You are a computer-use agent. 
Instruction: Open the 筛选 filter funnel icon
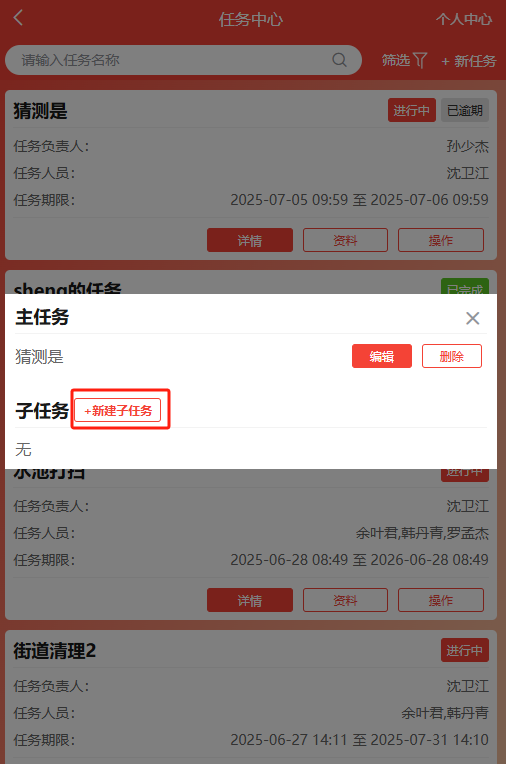tap(419, 60)
